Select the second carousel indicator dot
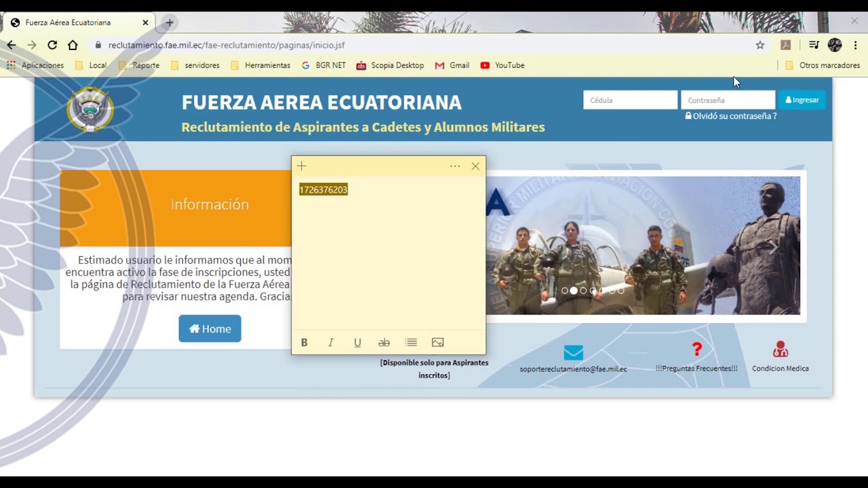 pos(574,291)
